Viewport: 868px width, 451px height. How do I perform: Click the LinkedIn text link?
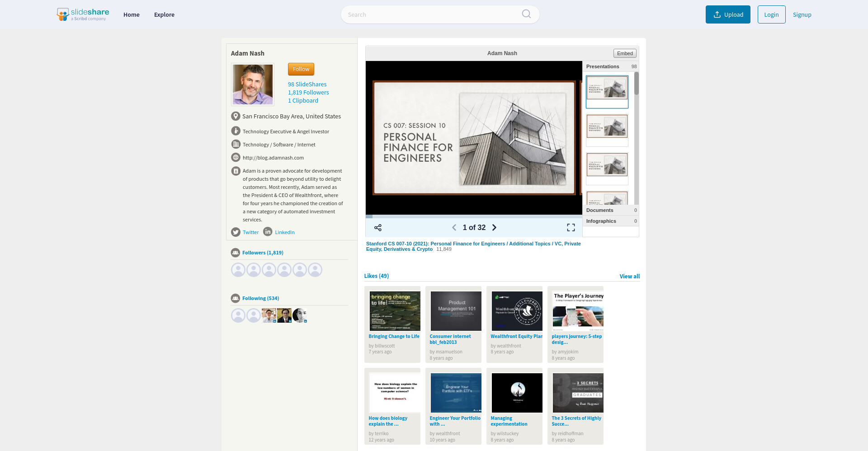coord(285,232)
